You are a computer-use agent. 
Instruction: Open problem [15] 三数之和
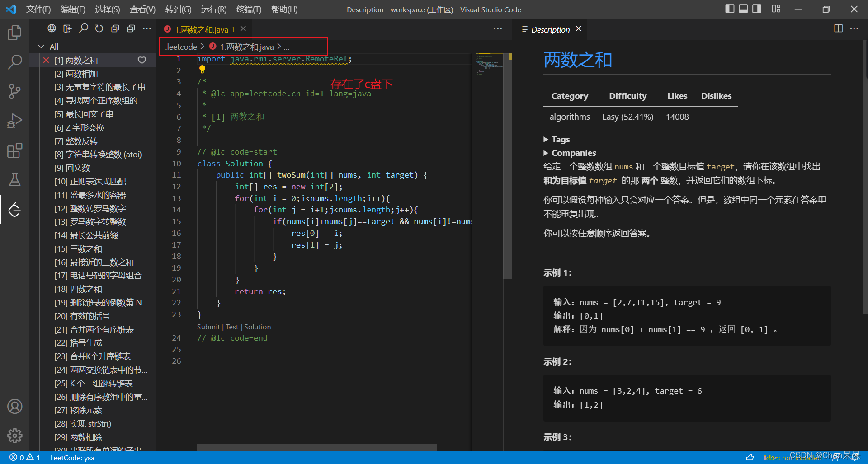[78, 248]
